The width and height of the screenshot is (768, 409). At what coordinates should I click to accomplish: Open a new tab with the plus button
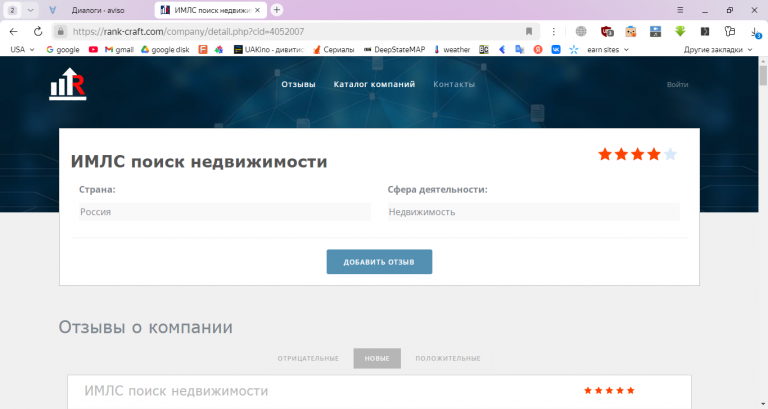[277, 10]
